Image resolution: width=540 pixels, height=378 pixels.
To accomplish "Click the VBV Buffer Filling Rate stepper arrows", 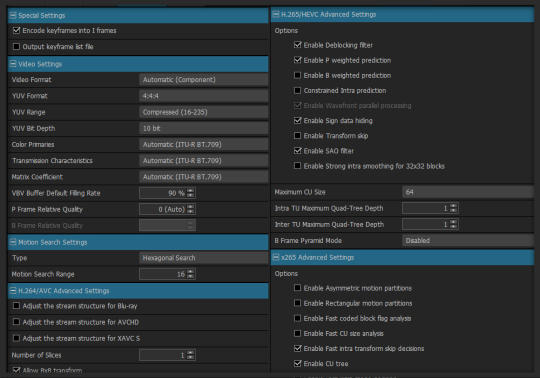I will coord(191,193).
